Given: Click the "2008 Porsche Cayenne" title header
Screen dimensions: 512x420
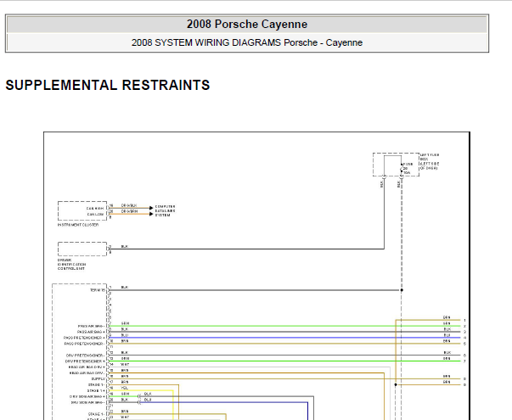Looking at the screenshot, I should (247, 24).
